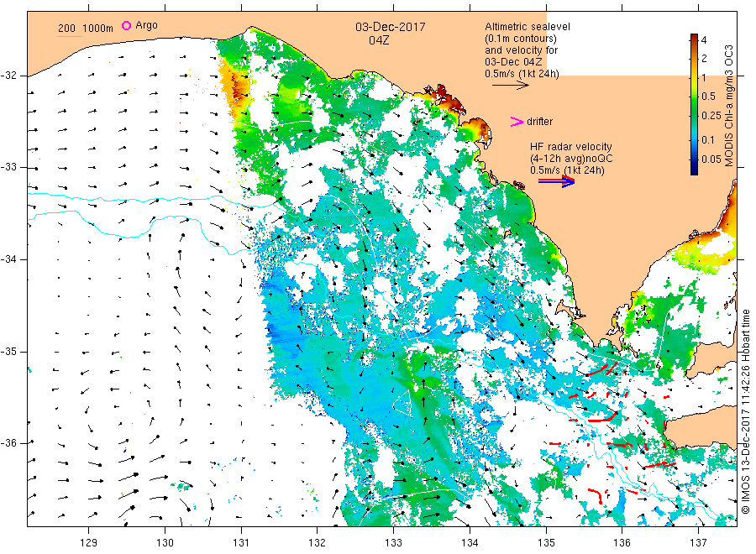
Task: Click the latitude label -35
Action: tap(8, 351)
